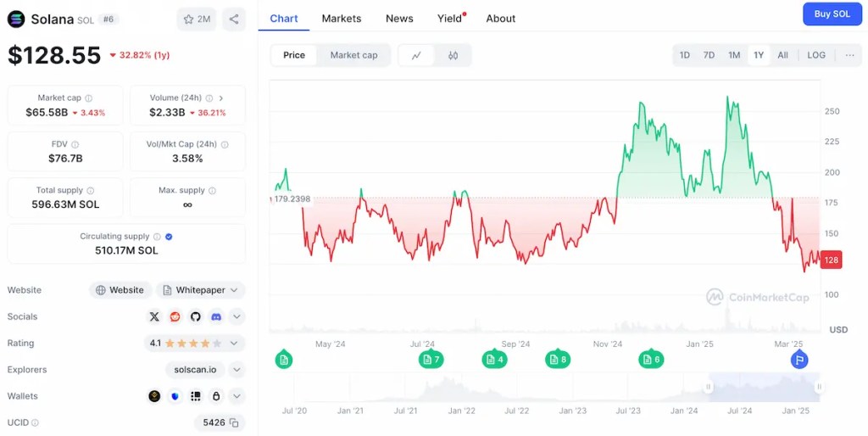This screenshot has width=868, height=436.
Task: Open the Reddit community icon
Action: [175, 316]
